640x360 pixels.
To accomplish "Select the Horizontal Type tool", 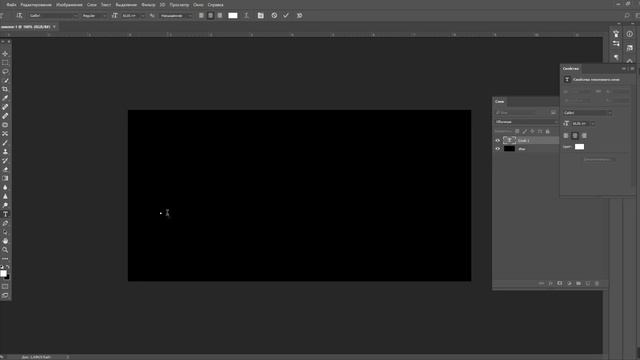I will coord(5,214).
